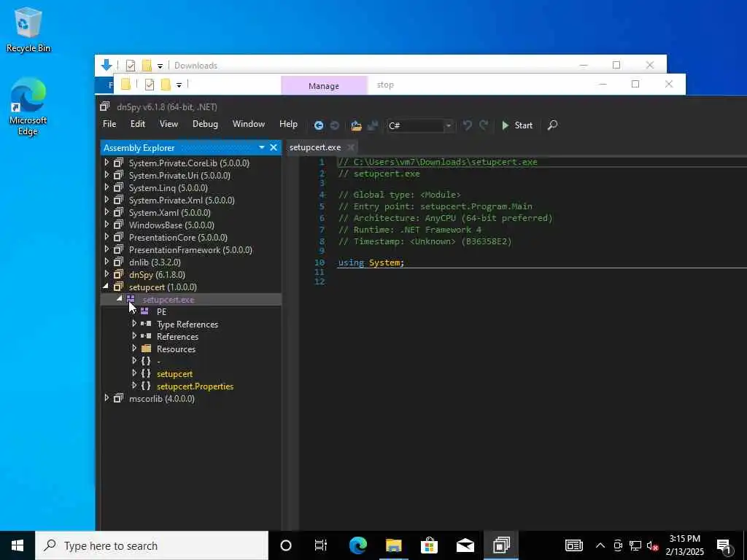747x560 pixels.
Task: Open Microsoft Store from the taskbar
Action: (x=429, y=545)
